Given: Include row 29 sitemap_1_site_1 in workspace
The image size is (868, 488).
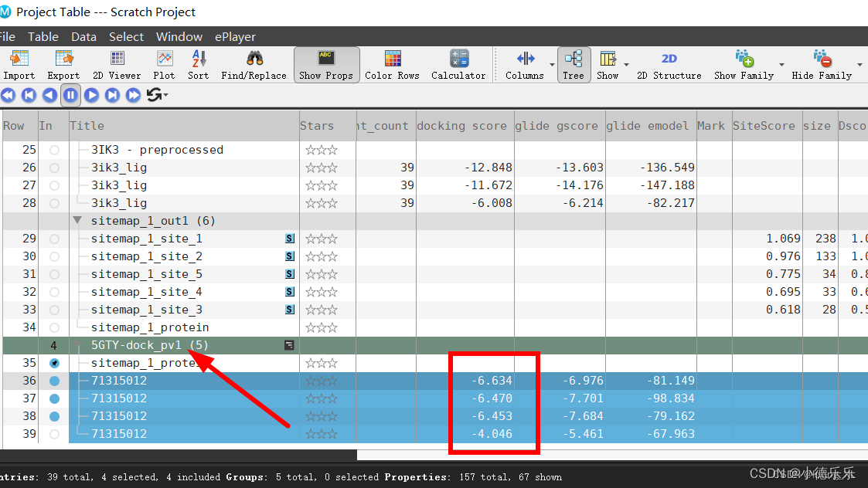Looking at the screenshot, I should point(54,239).
